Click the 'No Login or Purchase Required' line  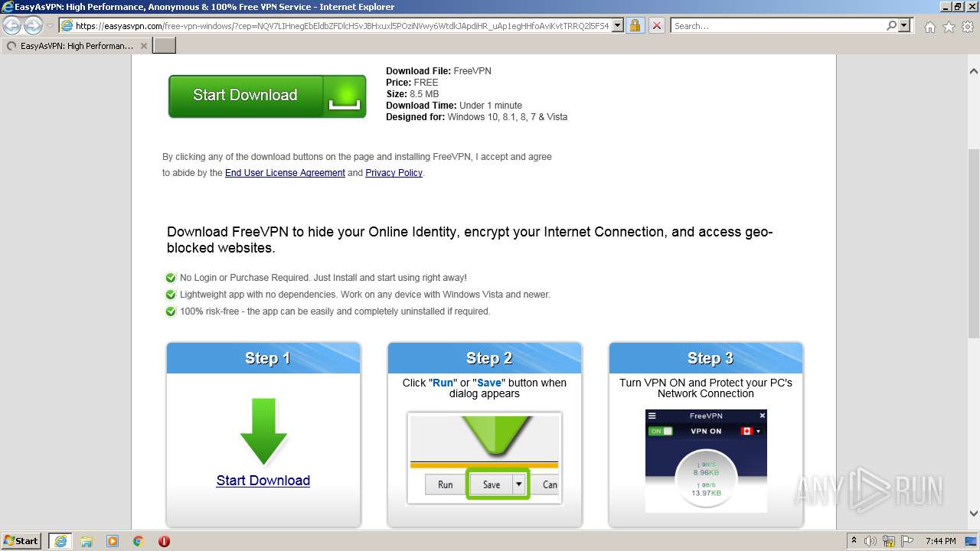coord(323,278)
